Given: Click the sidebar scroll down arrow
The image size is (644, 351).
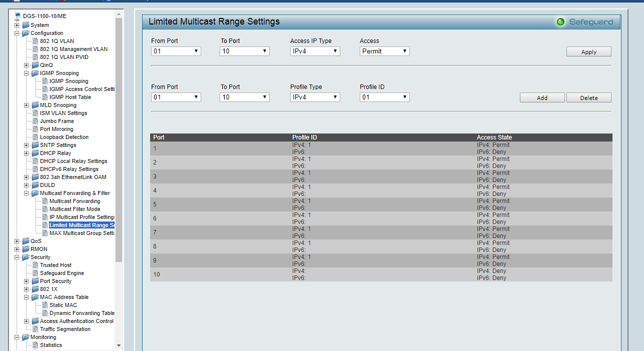Looking at the screenshot, I should point(119,345).
